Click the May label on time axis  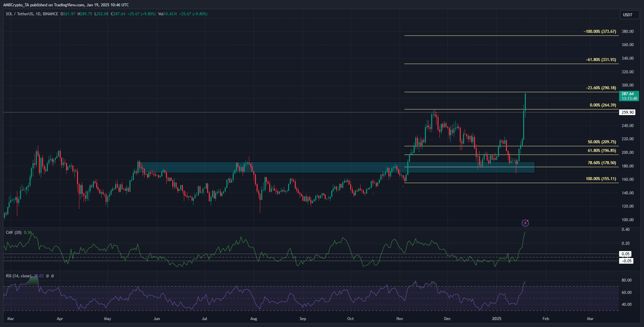108,319
